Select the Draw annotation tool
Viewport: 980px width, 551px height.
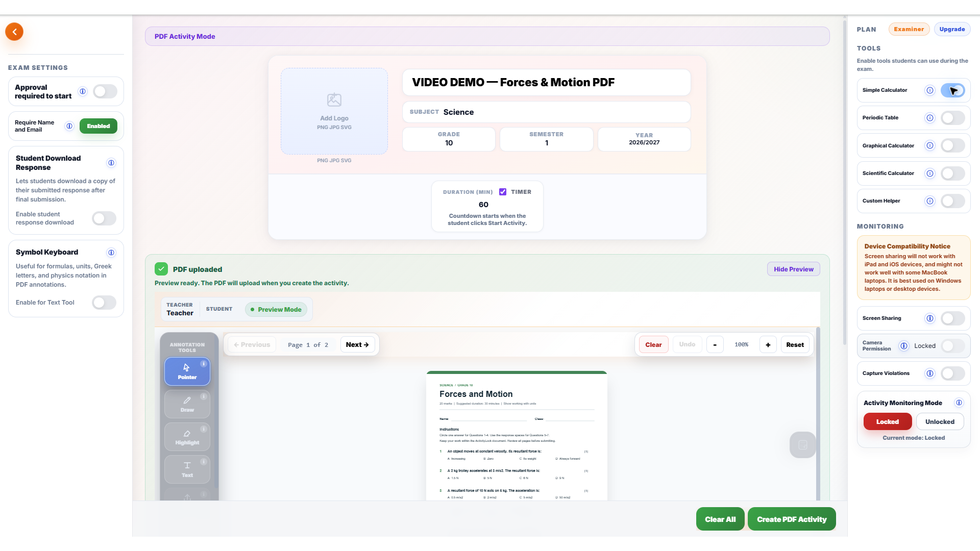(x=187, y=404)
